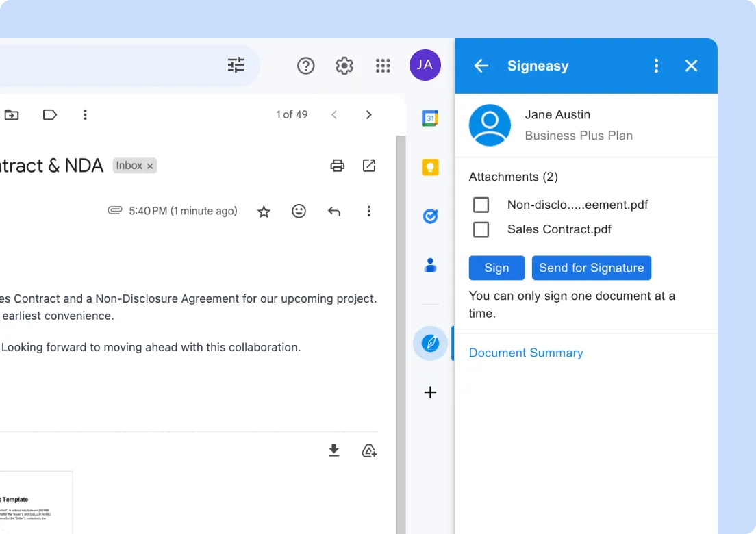This screenshot has width=756, height=534.
Task: Go to older email arrow
Action: pos(369,115)
